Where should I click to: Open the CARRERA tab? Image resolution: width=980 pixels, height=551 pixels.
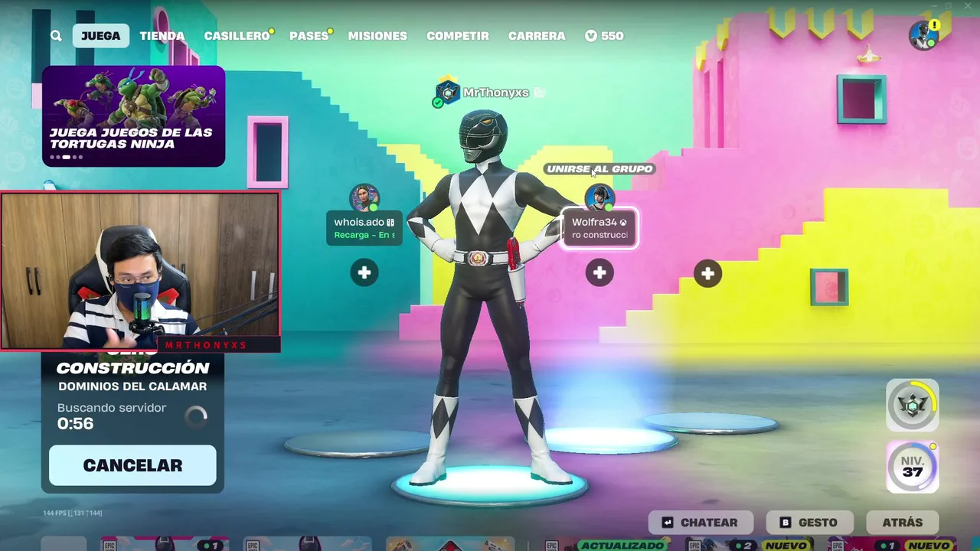tap(537, 36)
